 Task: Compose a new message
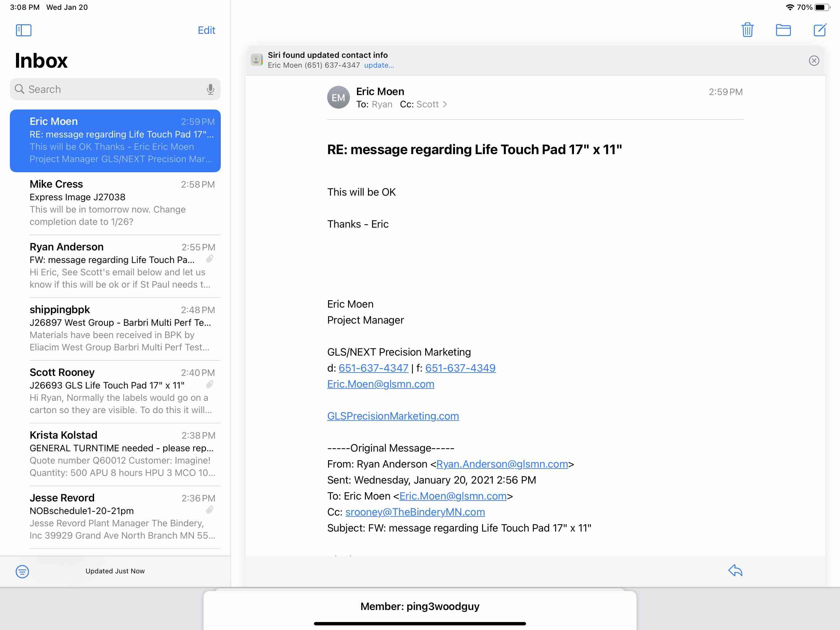click(819, 30)
